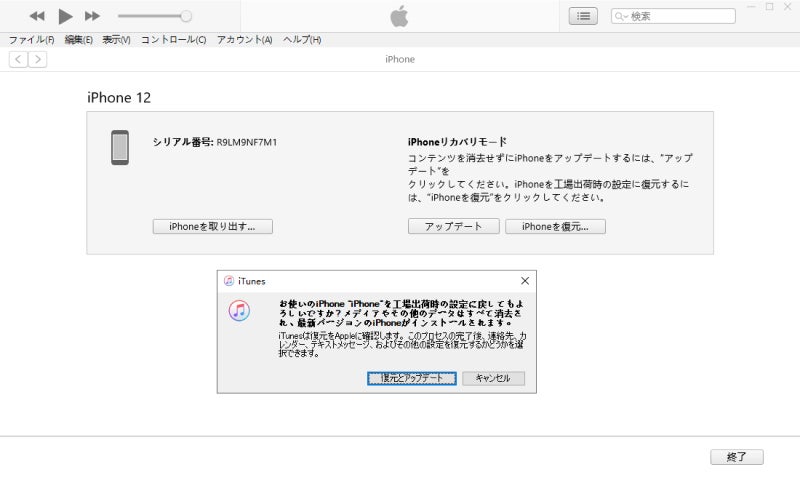The image size is (800, 478).
Task: Click the iPhoneリカバリモード heading
Action: (457, 142)
